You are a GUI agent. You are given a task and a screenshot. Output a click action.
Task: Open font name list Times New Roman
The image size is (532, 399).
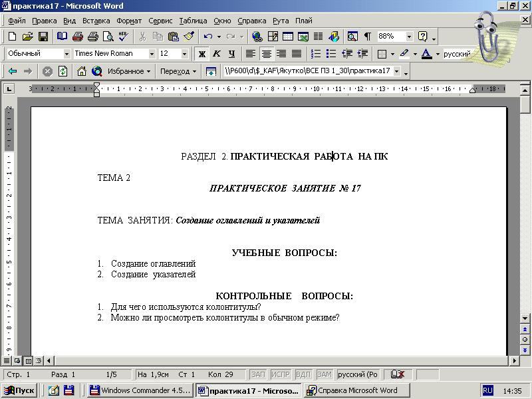pos(152,54)
